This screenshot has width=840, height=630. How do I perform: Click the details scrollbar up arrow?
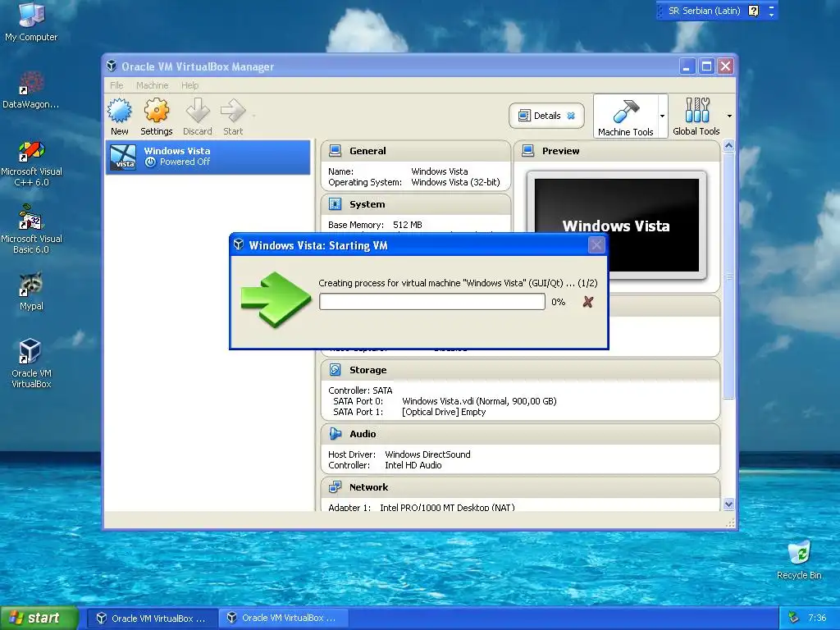(728, 145)
